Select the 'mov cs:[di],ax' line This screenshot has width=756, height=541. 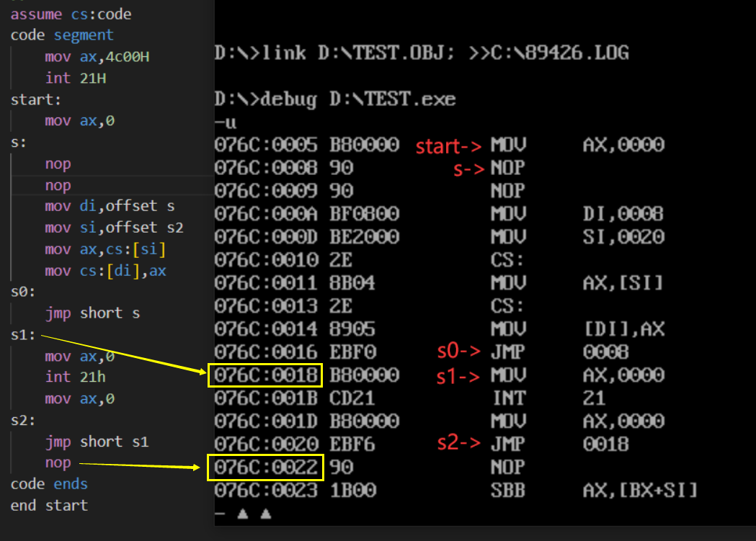[x=106, y=271]
